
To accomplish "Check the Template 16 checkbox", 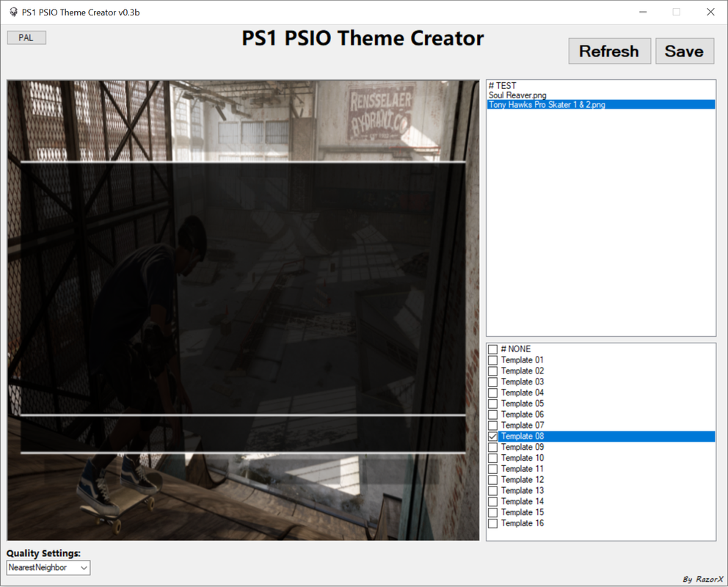I will point(492,523).
